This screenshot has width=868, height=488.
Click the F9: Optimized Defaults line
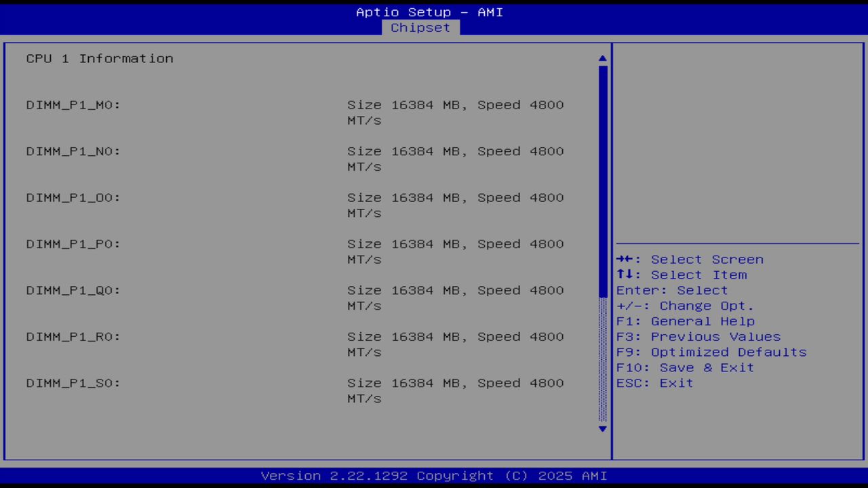[x=711, y=352]
